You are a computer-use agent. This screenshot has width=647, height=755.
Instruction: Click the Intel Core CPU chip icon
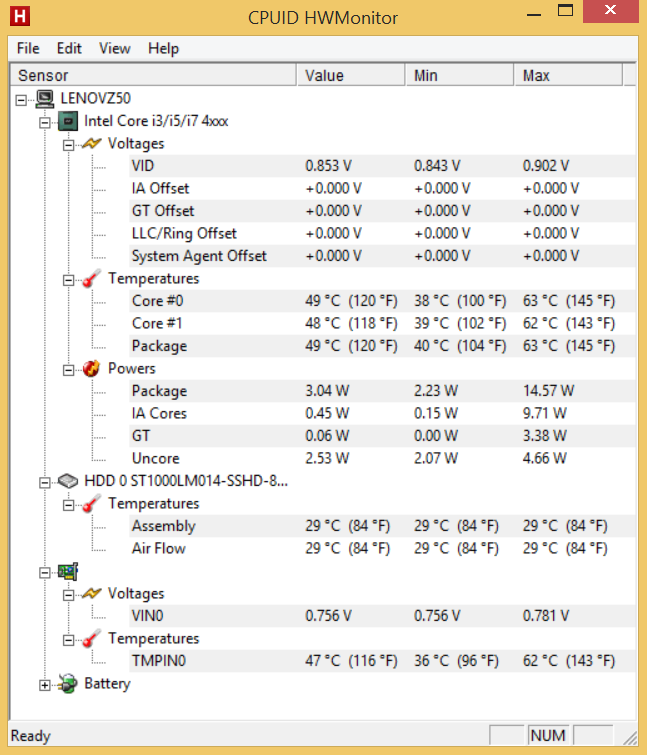pyautogui.click(x=68, y=121)
